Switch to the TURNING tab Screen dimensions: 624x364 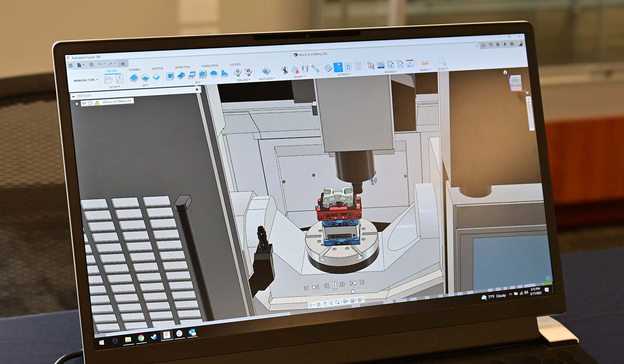(x=135, y=69)
